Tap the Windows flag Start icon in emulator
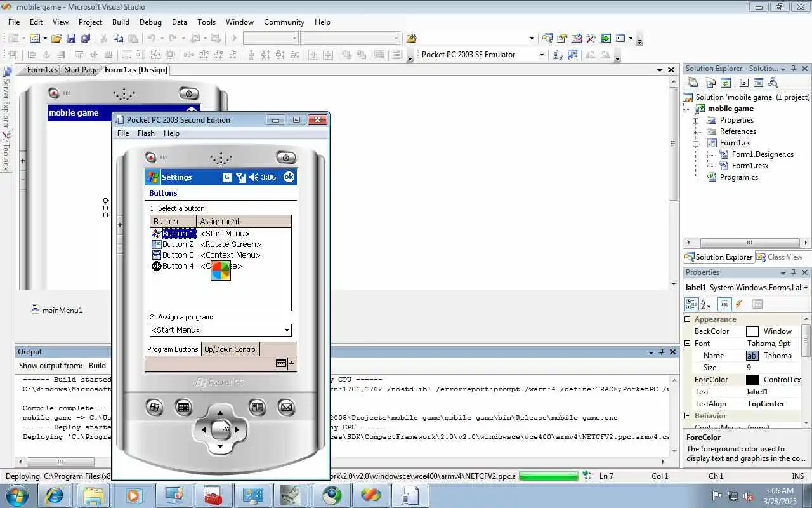 coord(153,177)
